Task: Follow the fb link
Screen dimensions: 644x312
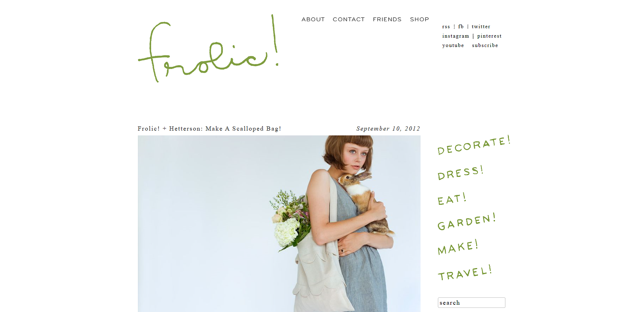Action: coord(461,26)
